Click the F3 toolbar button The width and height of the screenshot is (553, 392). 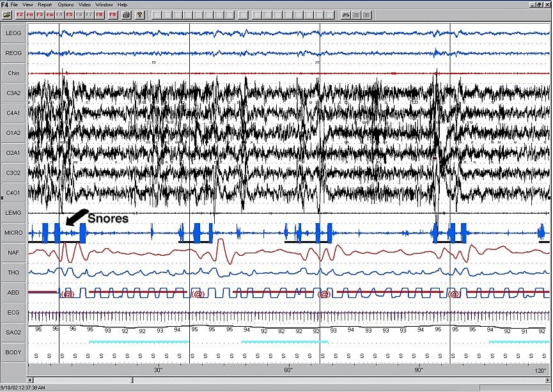click(40, 15)
